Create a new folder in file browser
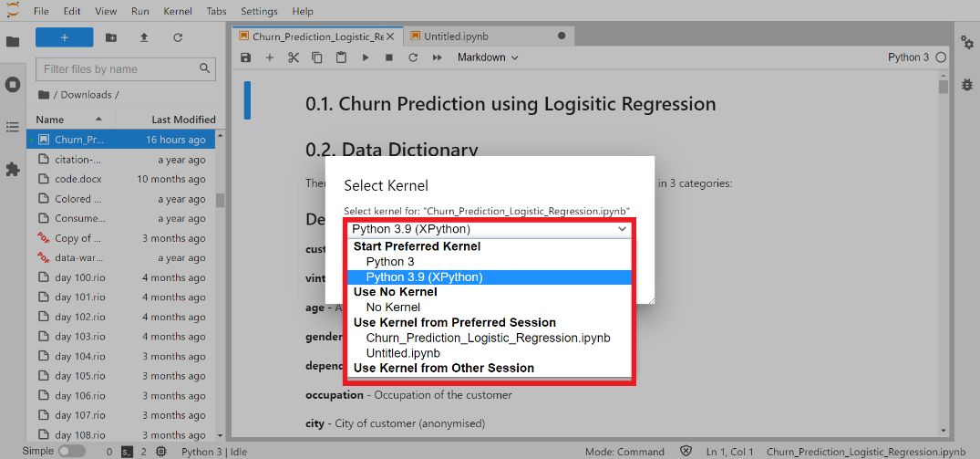Viewport: 980px width, 459px height. (110, 37)
